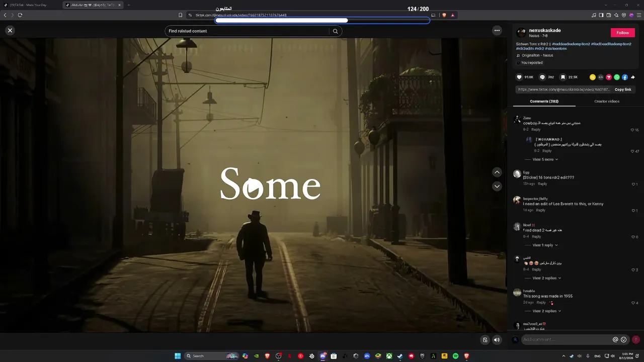Like Inspector_fluffy's comment with its heart

(x=633, y=210)
